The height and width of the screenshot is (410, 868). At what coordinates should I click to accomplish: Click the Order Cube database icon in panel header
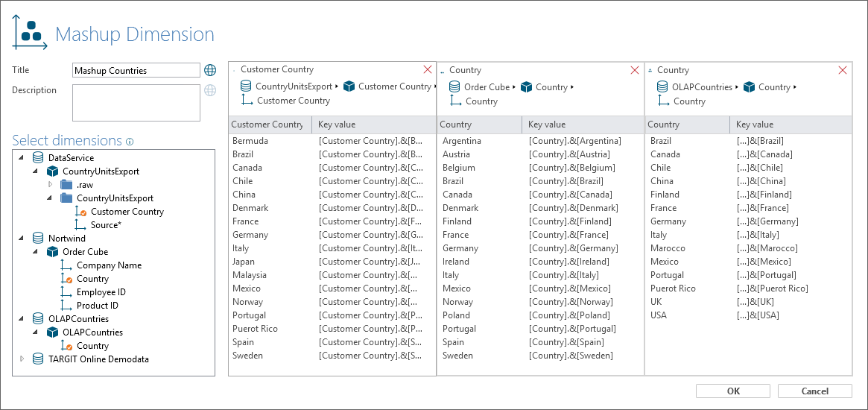pyautogui.click(x=454, y=87)
